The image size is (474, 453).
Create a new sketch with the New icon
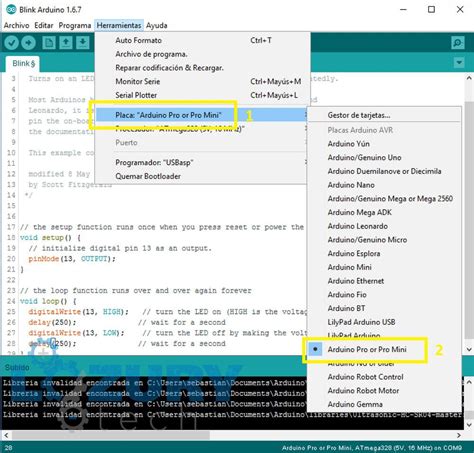click(x=49, y=43)
